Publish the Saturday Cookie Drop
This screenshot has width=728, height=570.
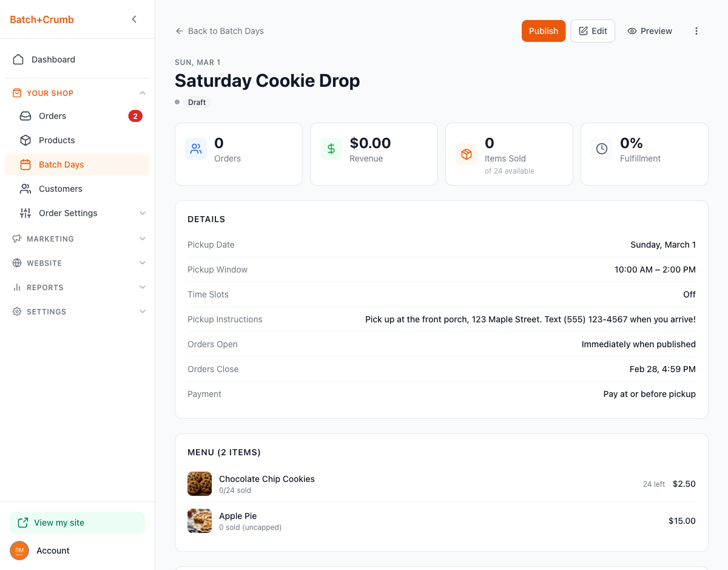point(543,31)
